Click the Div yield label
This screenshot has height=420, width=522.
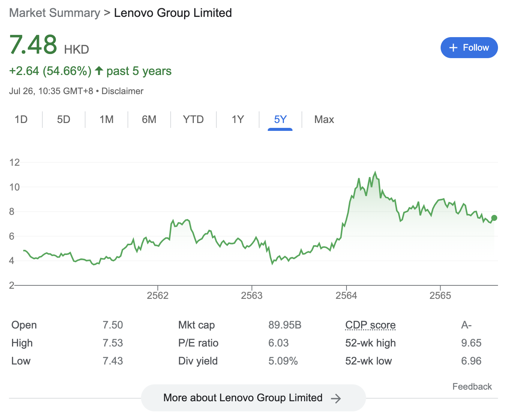click(x=198, y=361)
